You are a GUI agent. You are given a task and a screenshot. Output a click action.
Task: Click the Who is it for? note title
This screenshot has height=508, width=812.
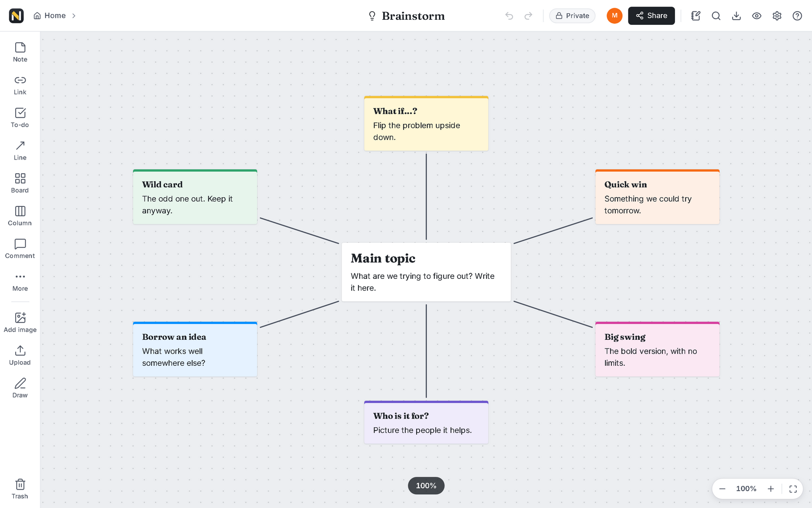[401, 416]
